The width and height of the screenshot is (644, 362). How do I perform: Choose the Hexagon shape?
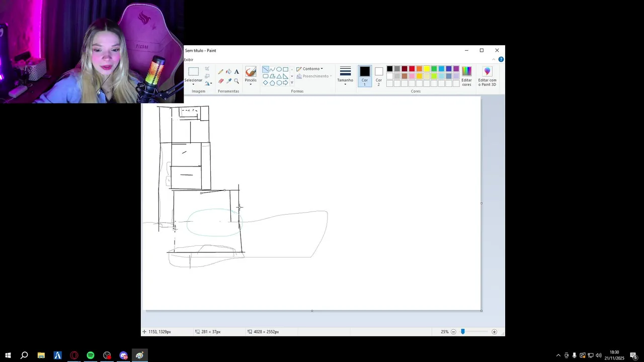(x=279, y=82)
